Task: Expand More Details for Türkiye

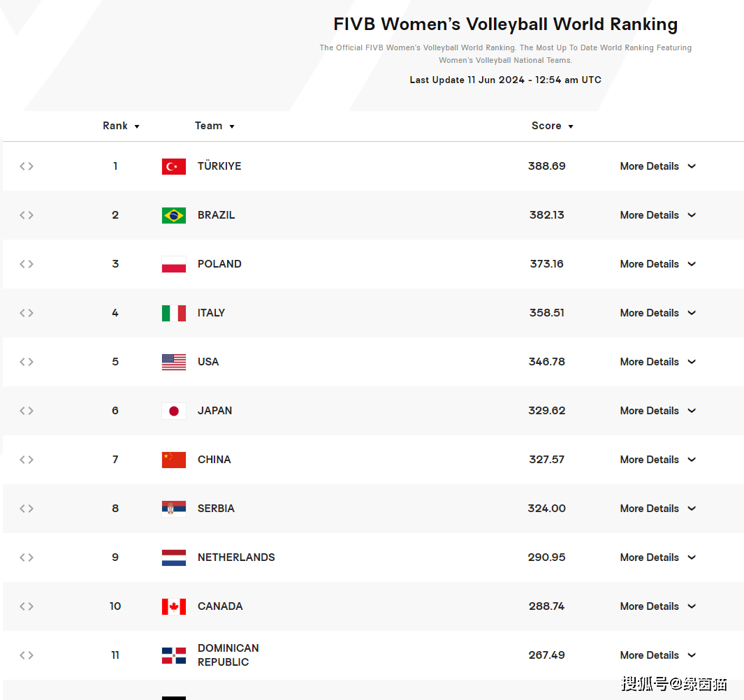Action: (657, 166)
